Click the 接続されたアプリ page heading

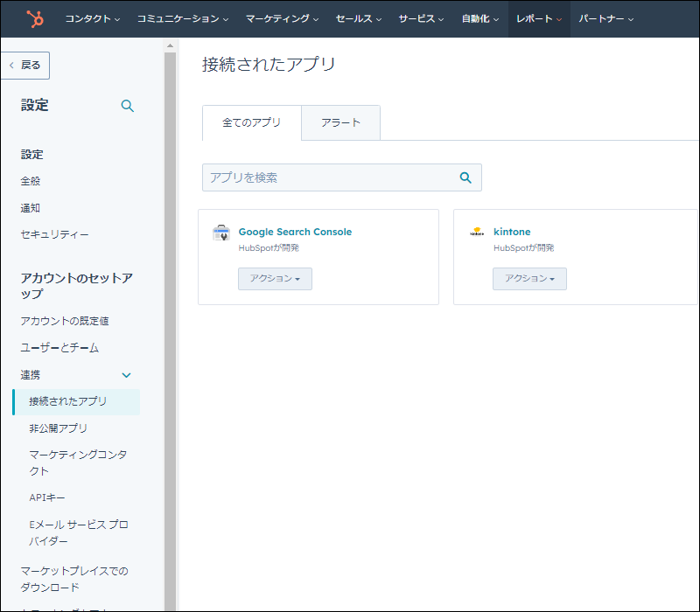269,64
